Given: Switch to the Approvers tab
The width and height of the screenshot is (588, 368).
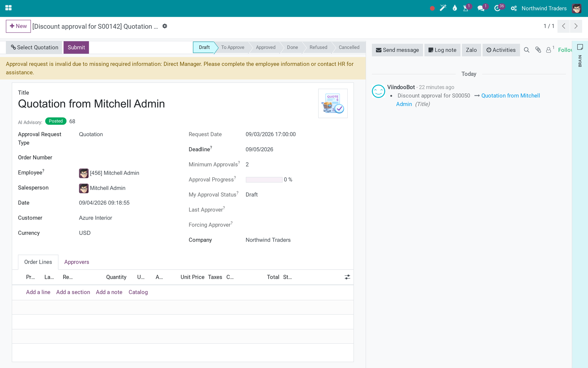Looking at the screenshot, I should (x=77, y=262).
